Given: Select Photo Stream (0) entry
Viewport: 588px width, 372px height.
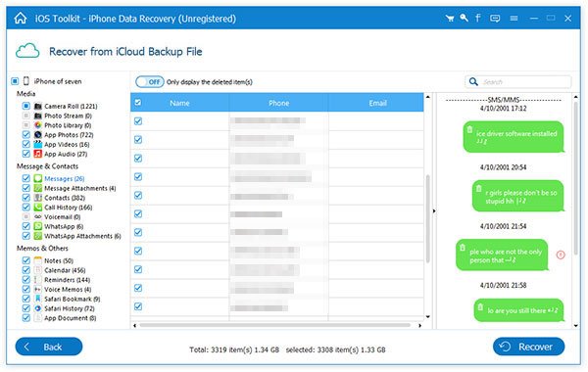Looking at the screenshot, I should pyautogui.click(x=68, y=116).
